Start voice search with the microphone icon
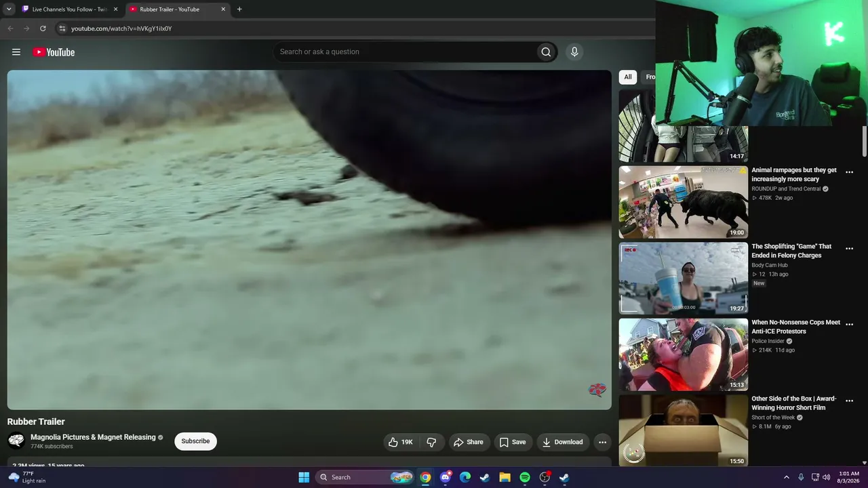Viewport: 868px width, 488px height. (574, 52)
